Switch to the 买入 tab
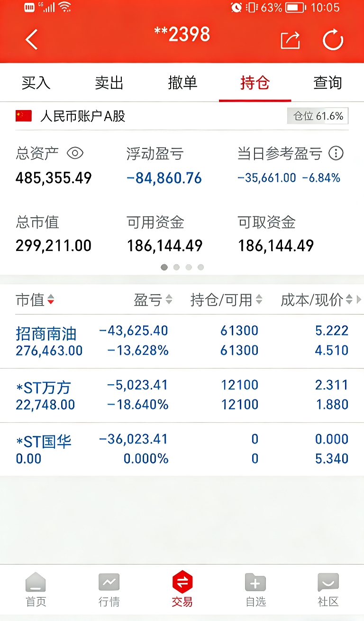 36,83
